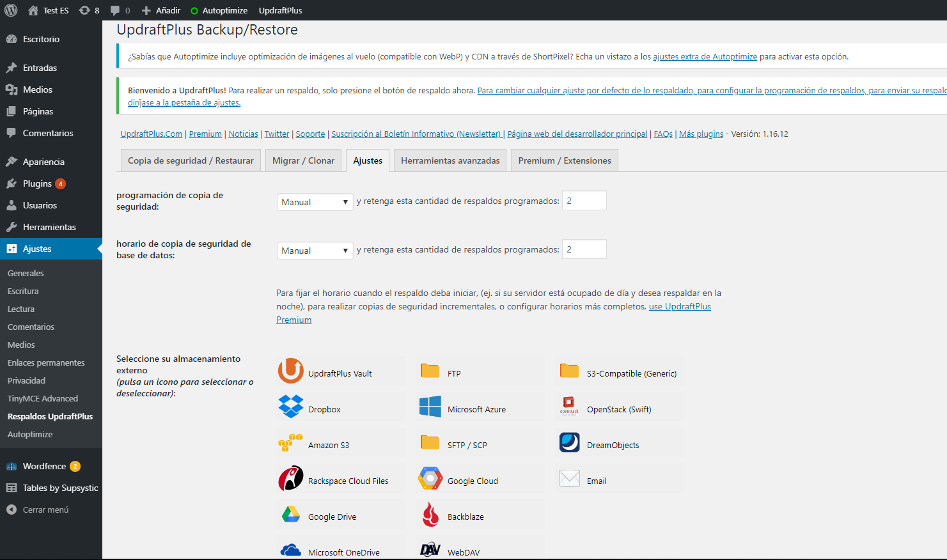Toggle Email as remote storage option
Image resolution: width=947 pixels, height=560 pixels.
point(570,479)
